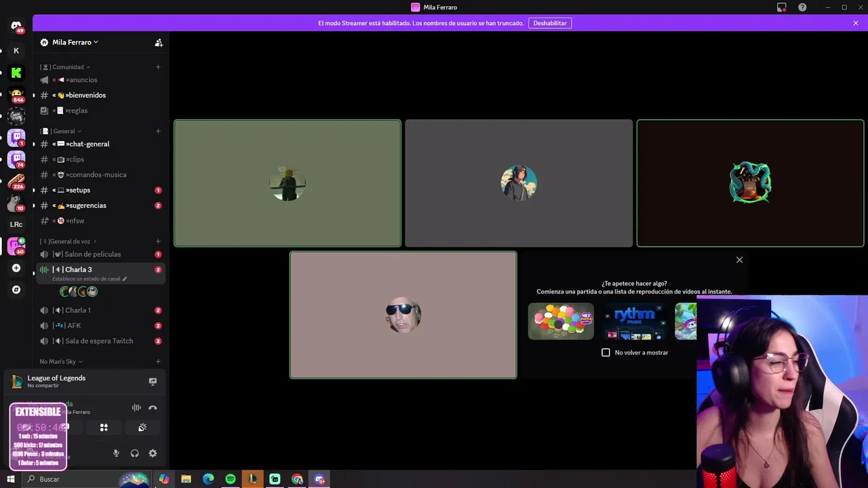This screenshot has width=868, height=488.
Task: Open the hotdog server with badge 226
Action: 16,182
